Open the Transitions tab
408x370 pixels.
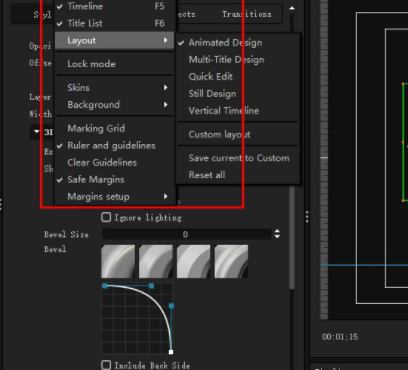(247, 14)
